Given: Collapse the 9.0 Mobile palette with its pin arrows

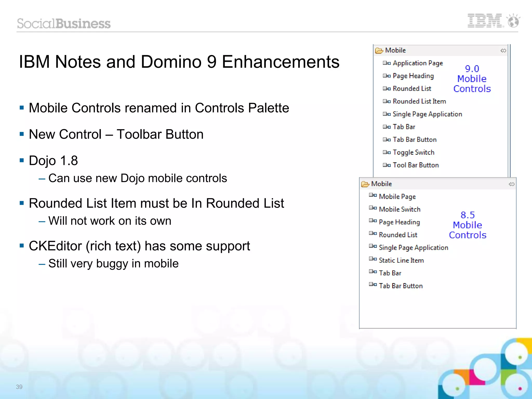Looking at the screenshot, I should [503, 51].
